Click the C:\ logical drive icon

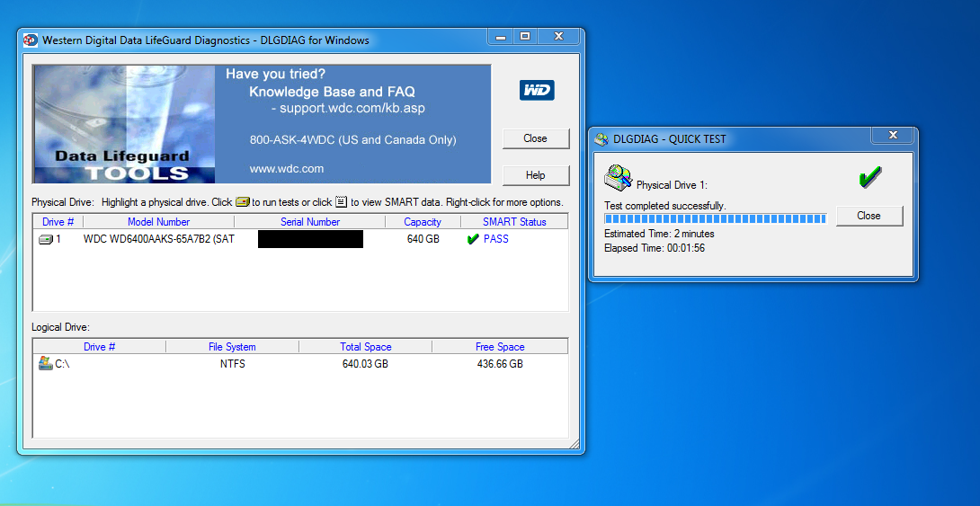pos(46,364)
